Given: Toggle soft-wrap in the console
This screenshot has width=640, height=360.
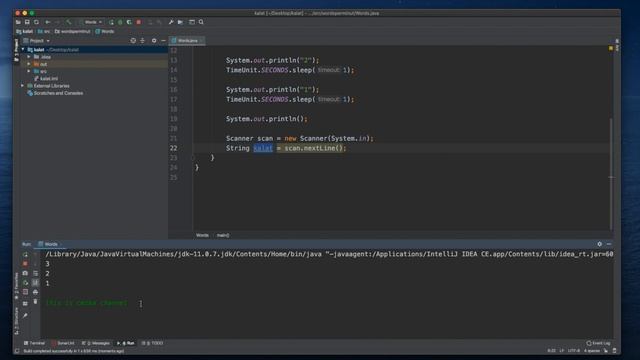Looking at the screenshot, I should click(36, 273).
